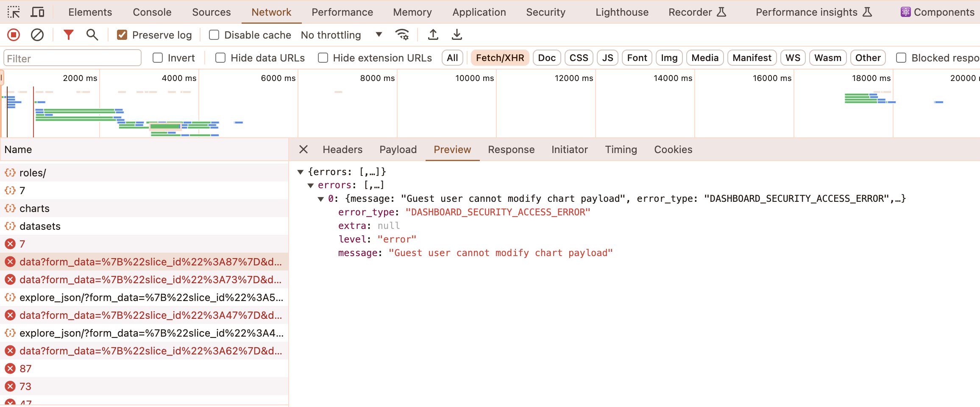The image size is (980, 407).
Task: Open the Memory panel
Action: pos(412,12)
